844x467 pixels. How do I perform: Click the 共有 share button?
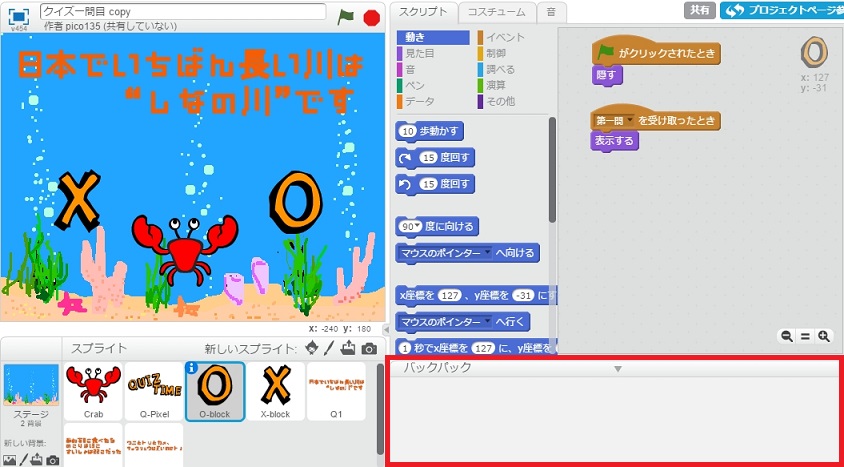[x=700, y=10]
